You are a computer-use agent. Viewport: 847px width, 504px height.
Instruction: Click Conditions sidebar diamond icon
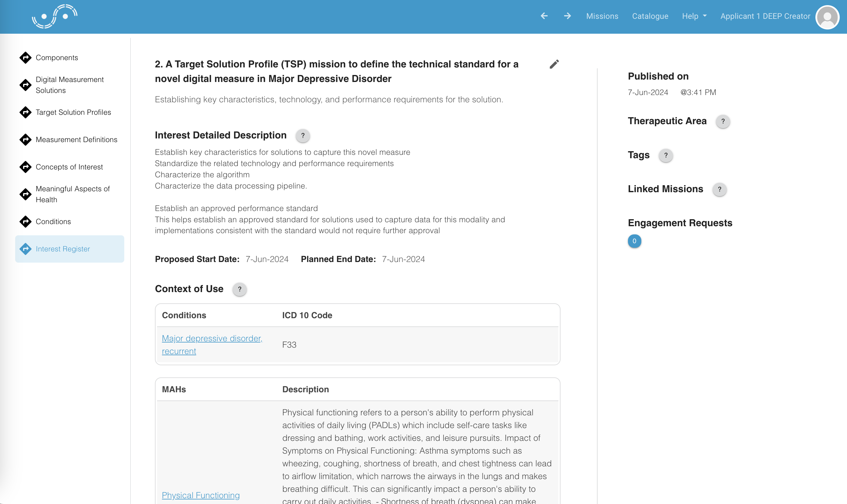point(26,221)
